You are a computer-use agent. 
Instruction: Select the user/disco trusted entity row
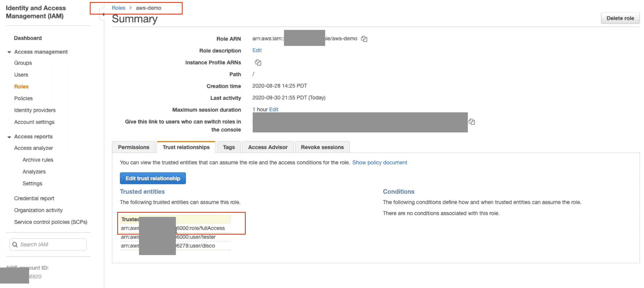coord(175,246)
